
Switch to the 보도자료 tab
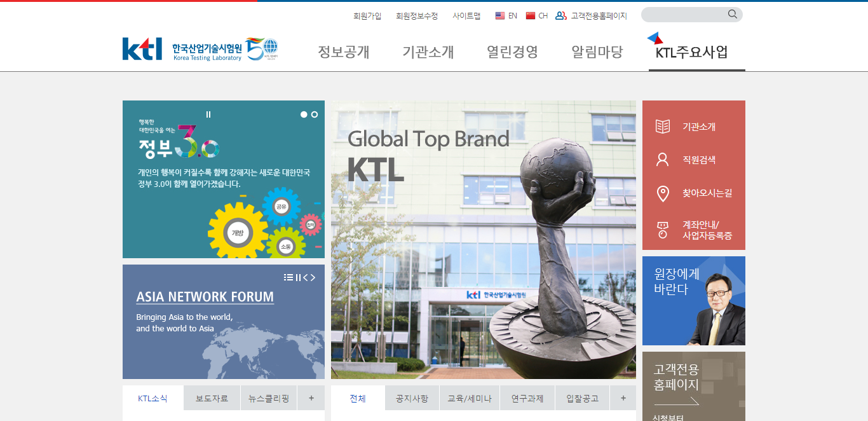212,399
